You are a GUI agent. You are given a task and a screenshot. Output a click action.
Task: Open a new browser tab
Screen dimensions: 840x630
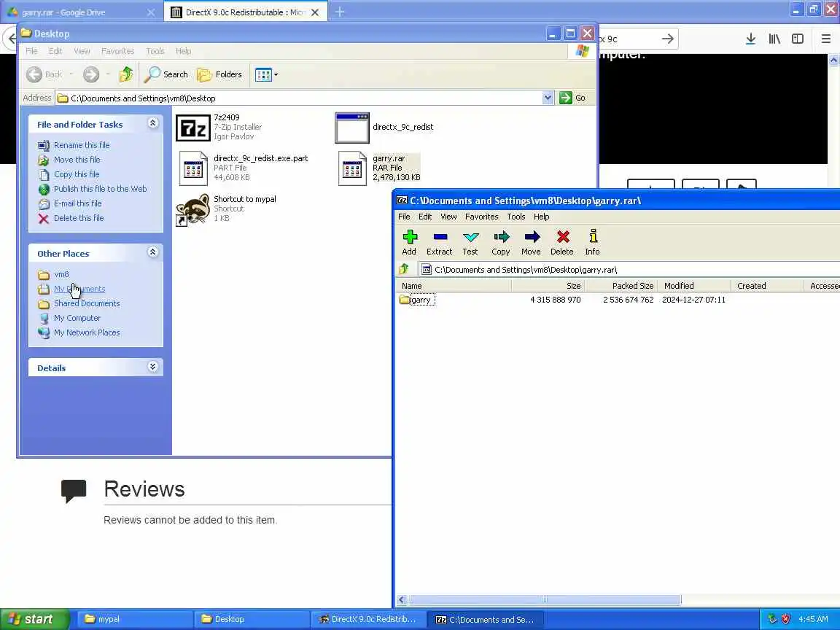[x=340, y=12]
